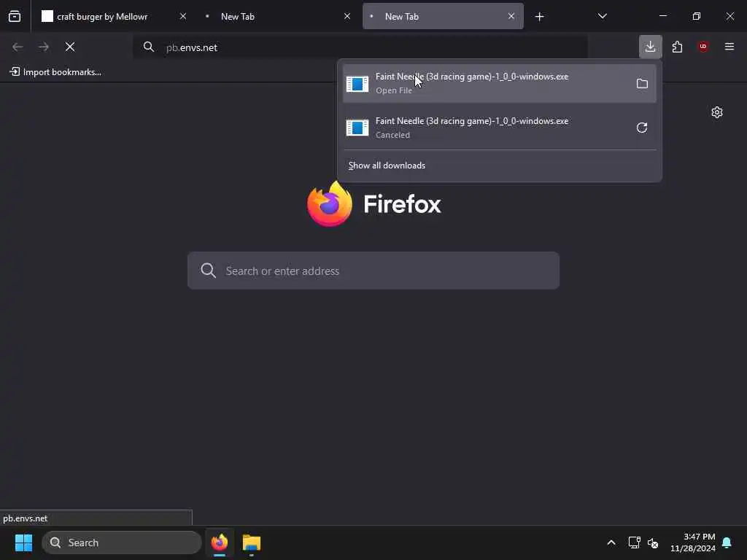This screenshot has height=560, width=747.
Task: Retry the canceled Faint Needle download
Action: [642, 128]
